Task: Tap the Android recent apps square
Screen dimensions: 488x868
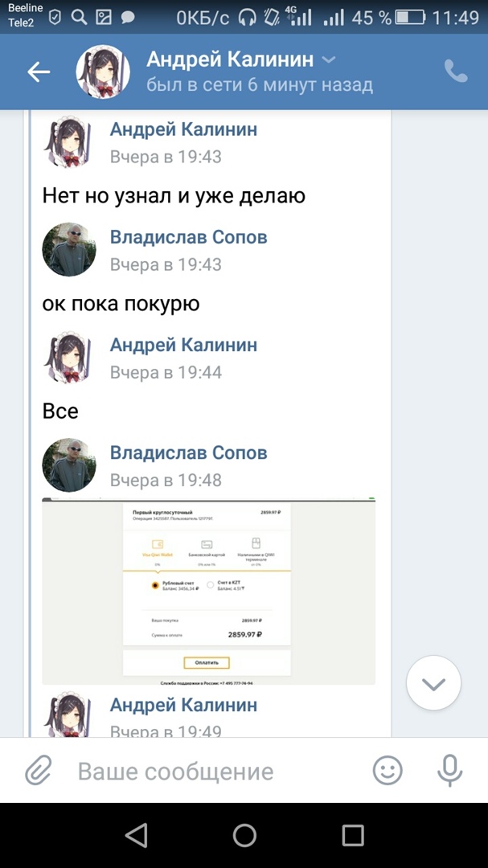Action: point(352,835)
